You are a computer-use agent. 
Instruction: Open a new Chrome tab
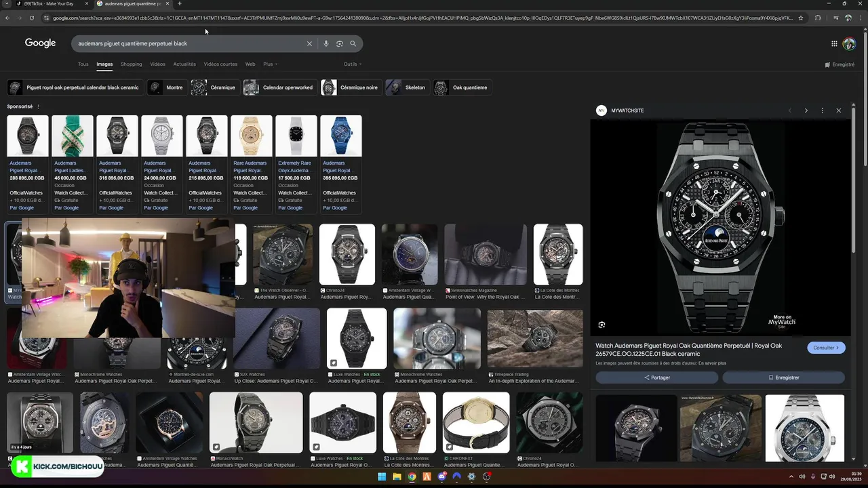click(x=179, y=4)
